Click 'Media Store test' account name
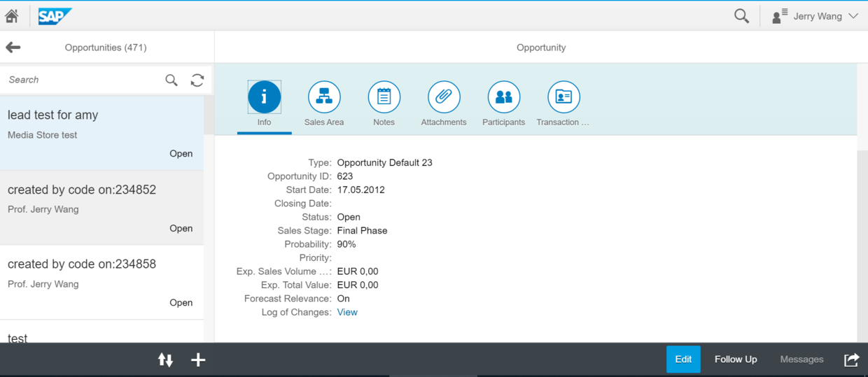 pyautogui.click(x=43, y=135)
